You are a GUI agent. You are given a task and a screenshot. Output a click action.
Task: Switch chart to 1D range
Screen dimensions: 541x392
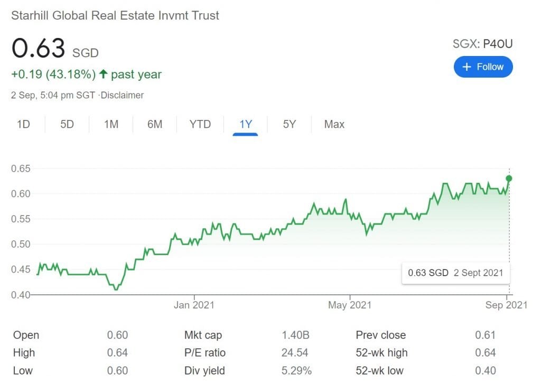23,124
